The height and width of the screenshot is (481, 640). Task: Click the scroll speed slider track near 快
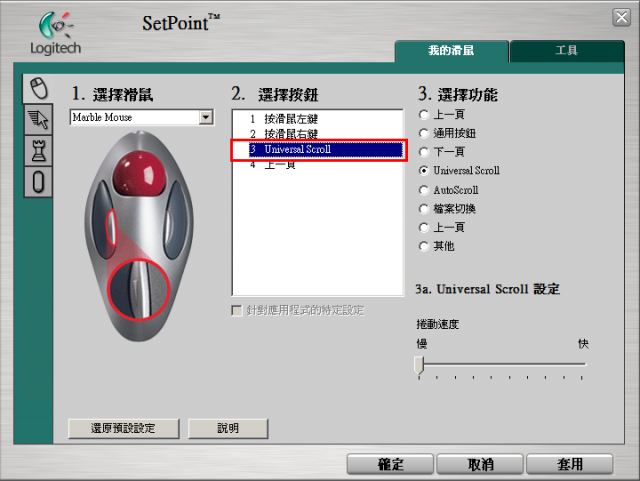pyautogui.click(x=580, y=363)
